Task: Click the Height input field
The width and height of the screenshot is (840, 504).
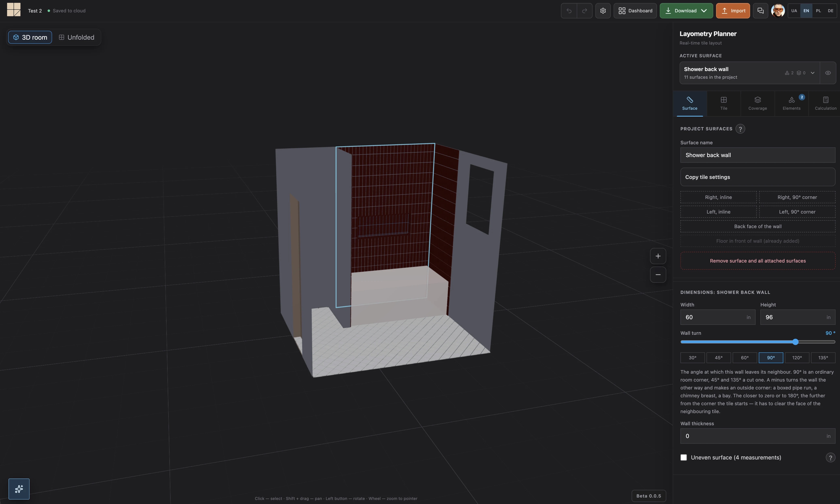Action: 797,317
